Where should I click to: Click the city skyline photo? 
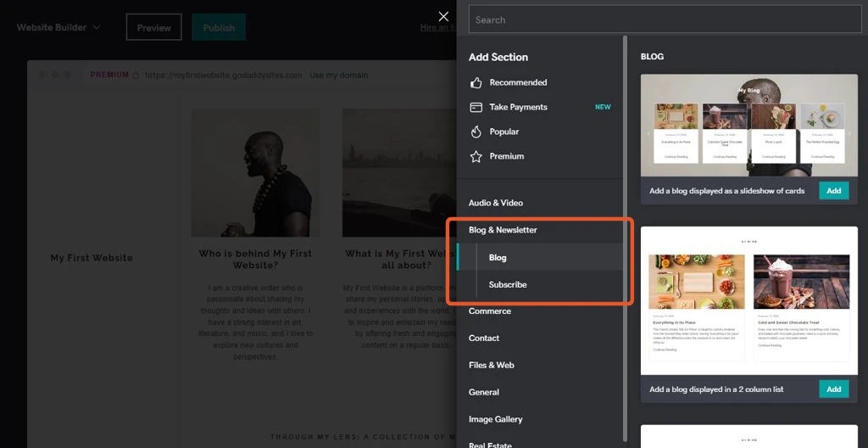[x=398, y=173]
